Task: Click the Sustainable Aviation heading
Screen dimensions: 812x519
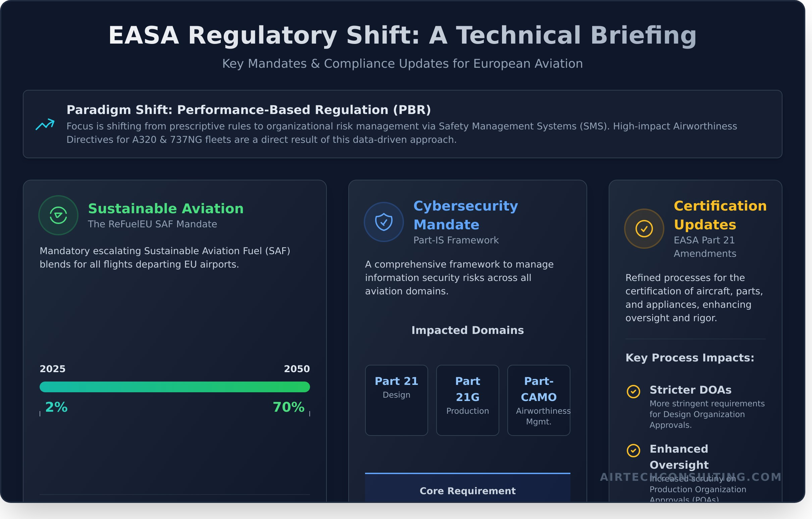Action: [165, 209]
